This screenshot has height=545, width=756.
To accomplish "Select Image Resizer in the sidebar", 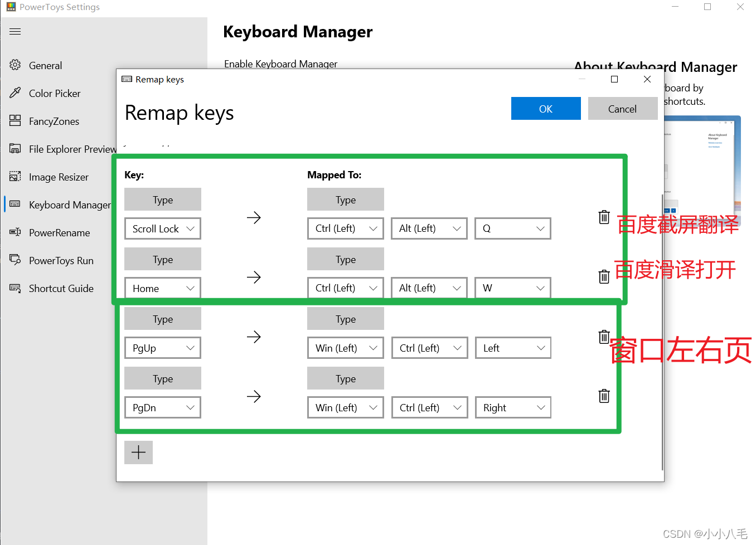I will click(59, 177).
